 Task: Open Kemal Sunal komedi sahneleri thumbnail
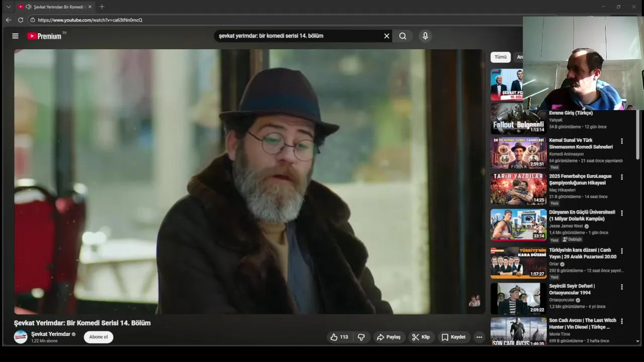tap(518, 152)
